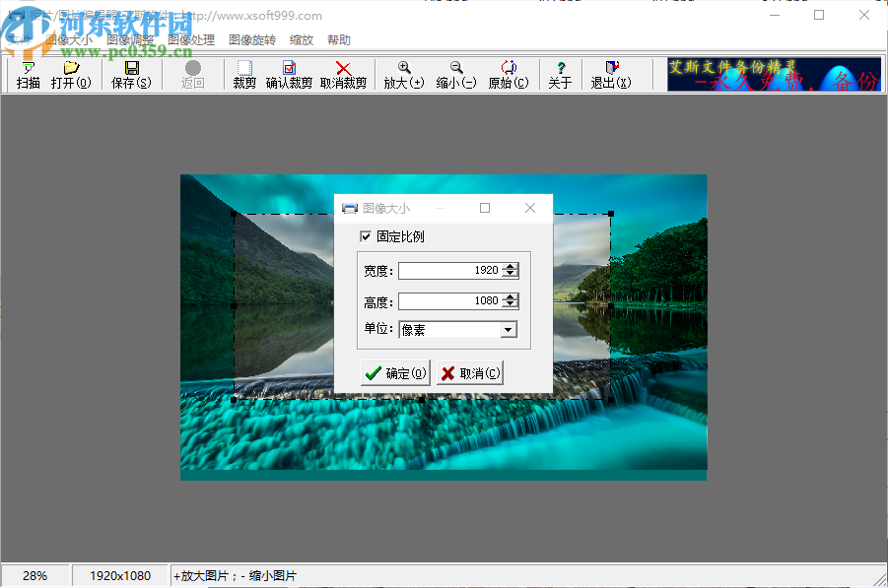Dismiss dialog with 取消(C) button
The image size is (888, 588).
(470, 373)
